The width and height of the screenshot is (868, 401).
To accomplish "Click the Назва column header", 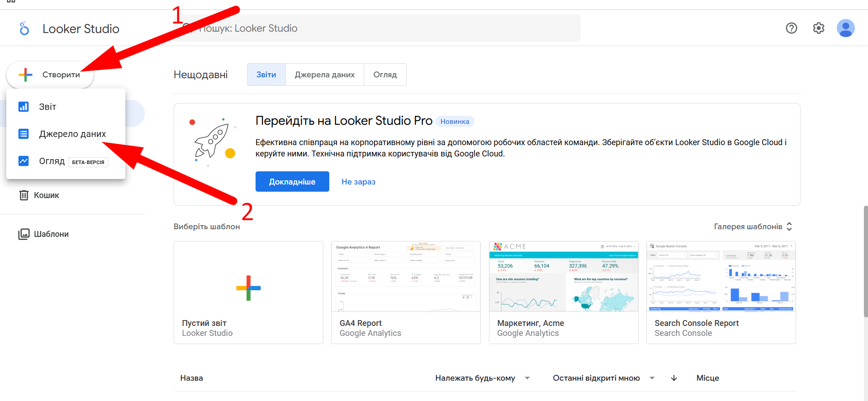I will coord(192,378).
